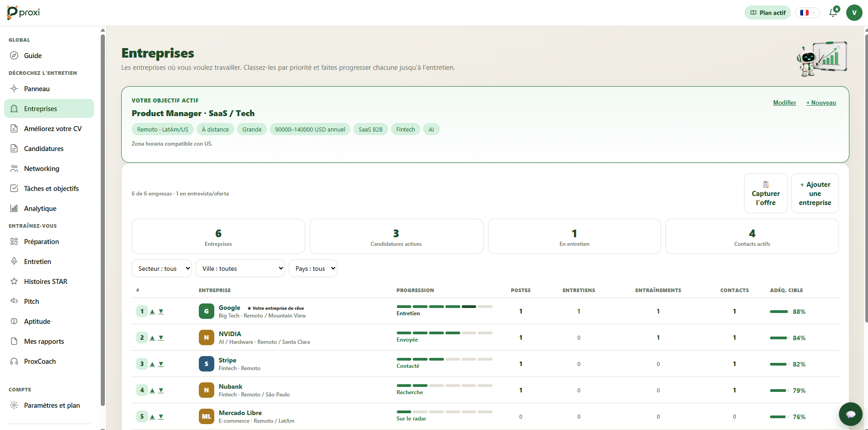Viewport: 868px width, 430px height.
Task: Open the NVIDIA company name link
Action: 230,334
